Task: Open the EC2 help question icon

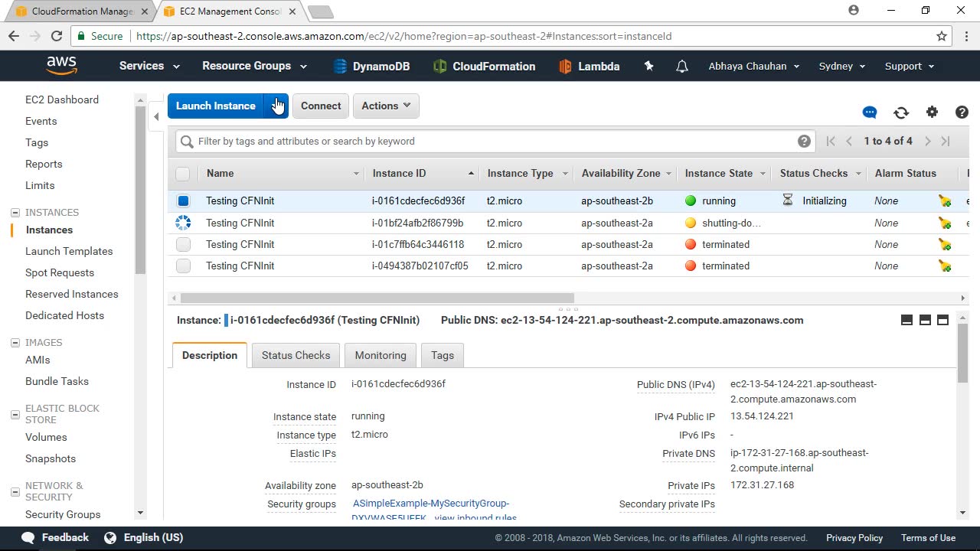Action: click(x=962, y=112)
